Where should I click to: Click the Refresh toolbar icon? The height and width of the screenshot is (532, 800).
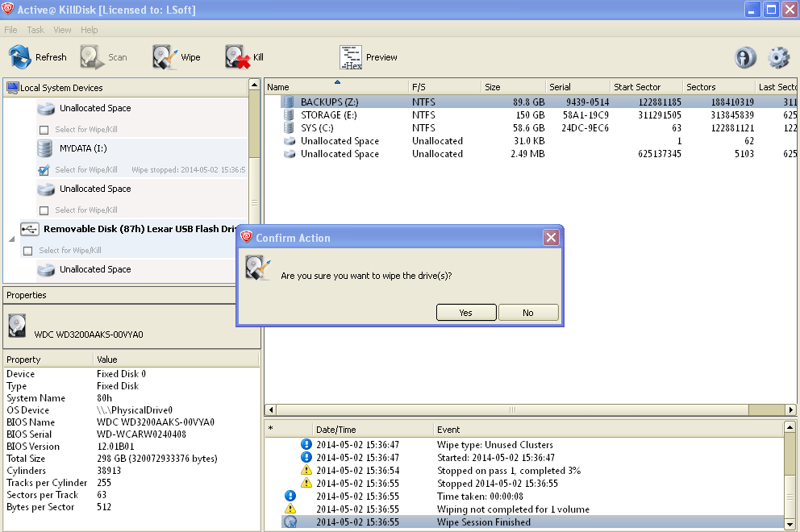21,57
